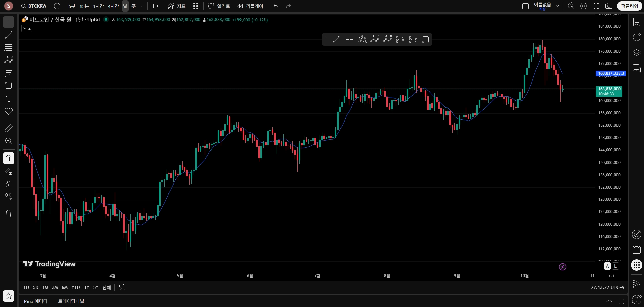Viewport: 644px width, 307px height.
Task: Open the watchlist panel in right sidebar
Action: (x=637, y=22)
